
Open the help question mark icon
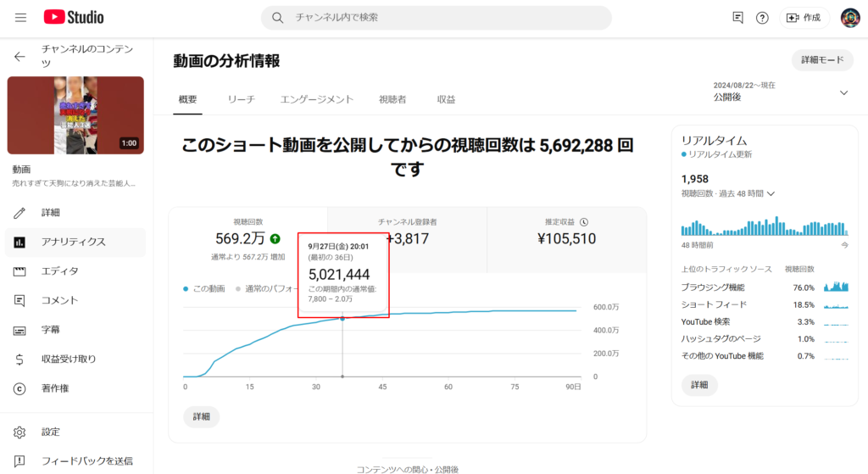click(762, 18)
